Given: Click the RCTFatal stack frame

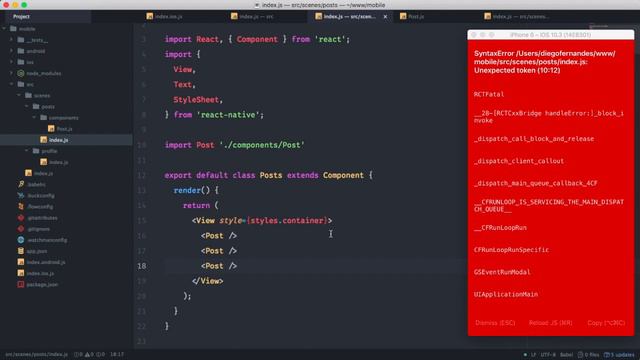Looking at the screenshot, I should [489, 94].
